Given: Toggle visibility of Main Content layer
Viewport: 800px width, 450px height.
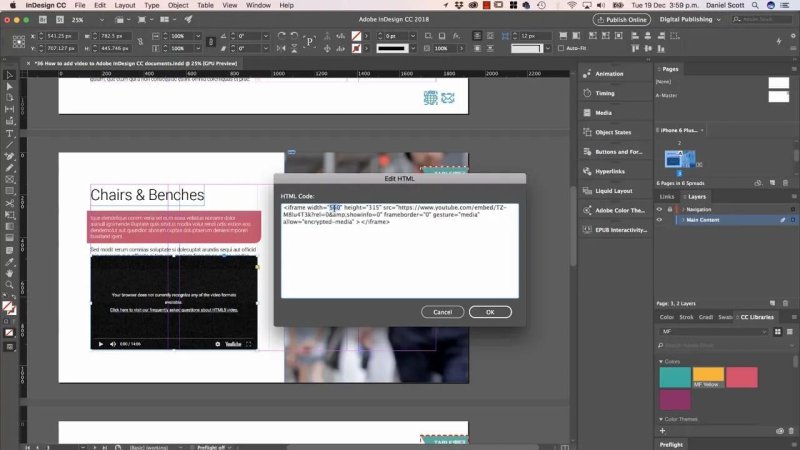Looking at the screenshot, I should pos(659,220).
